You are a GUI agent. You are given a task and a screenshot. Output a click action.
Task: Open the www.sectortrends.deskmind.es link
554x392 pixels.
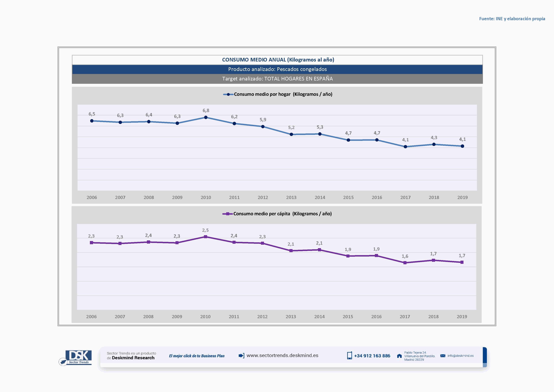[x=282, y=355]
